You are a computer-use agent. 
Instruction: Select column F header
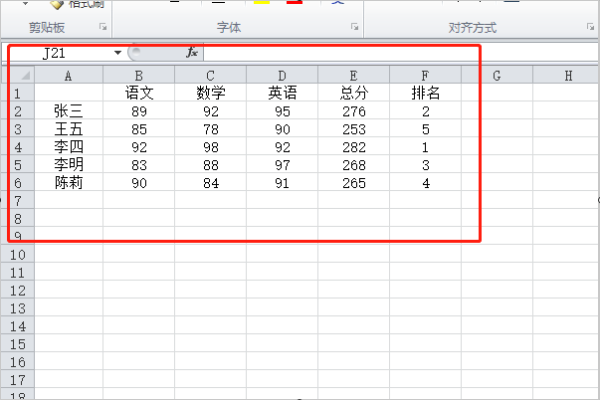pos(425,75)
